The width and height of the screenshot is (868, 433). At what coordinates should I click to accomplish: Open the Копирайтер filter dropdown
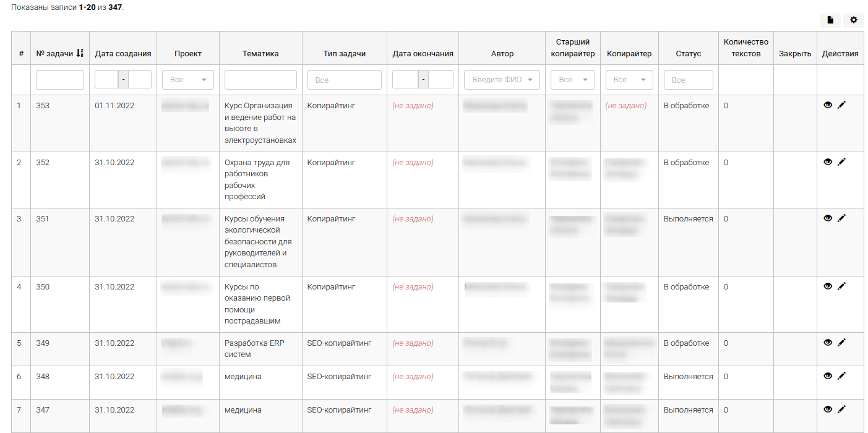click(x=629, y=80)
